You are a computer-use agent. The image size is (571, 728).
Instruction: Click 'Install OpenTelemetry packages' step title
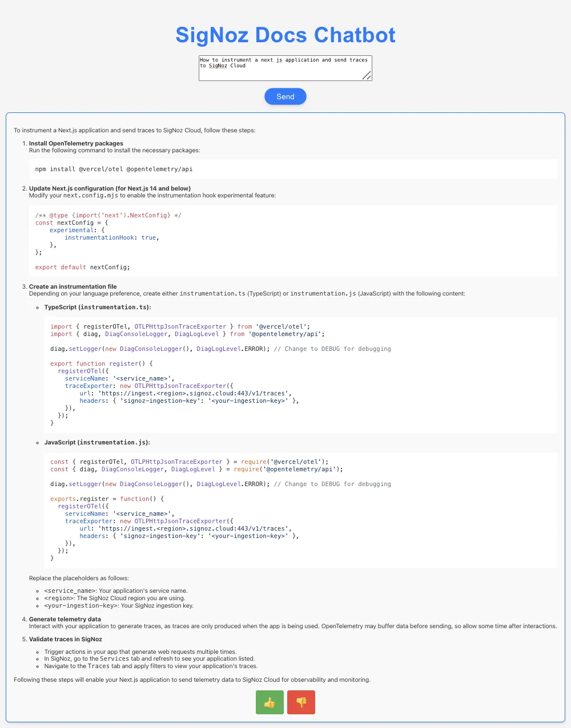coord(76,144)
